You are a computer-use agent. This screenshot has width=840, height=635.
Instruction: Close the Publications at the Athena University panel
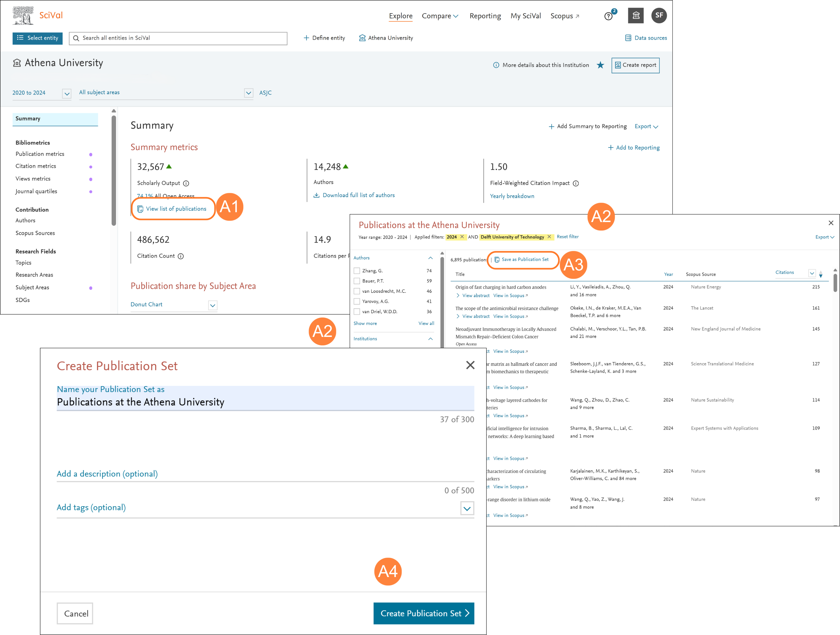point(831,223)
